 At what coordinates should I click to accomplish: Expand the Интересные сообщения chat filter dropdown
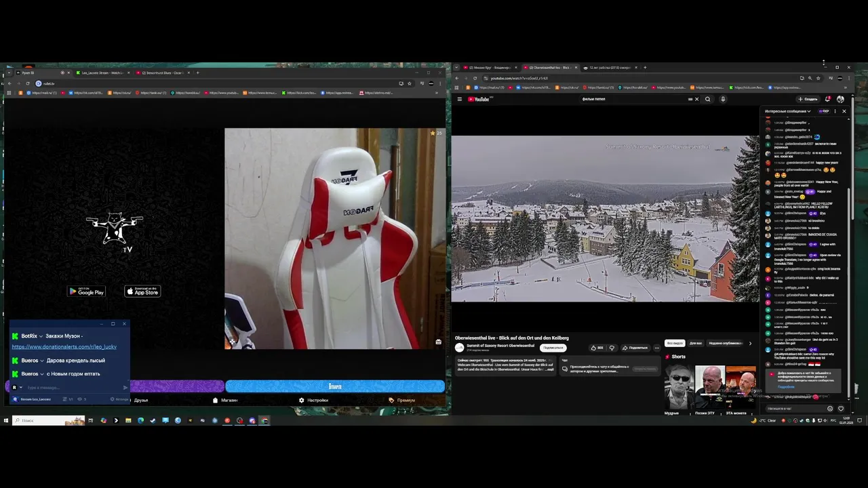point(788,111)
